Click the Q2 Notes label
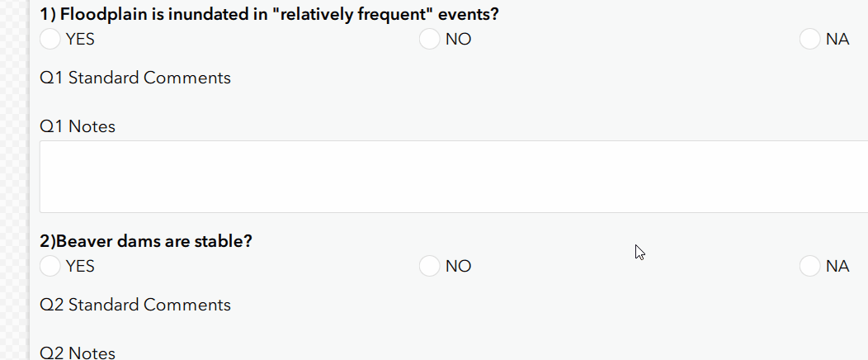Image resolution: width=868 pixels, height=360 pixels. (x=78, y=353)
